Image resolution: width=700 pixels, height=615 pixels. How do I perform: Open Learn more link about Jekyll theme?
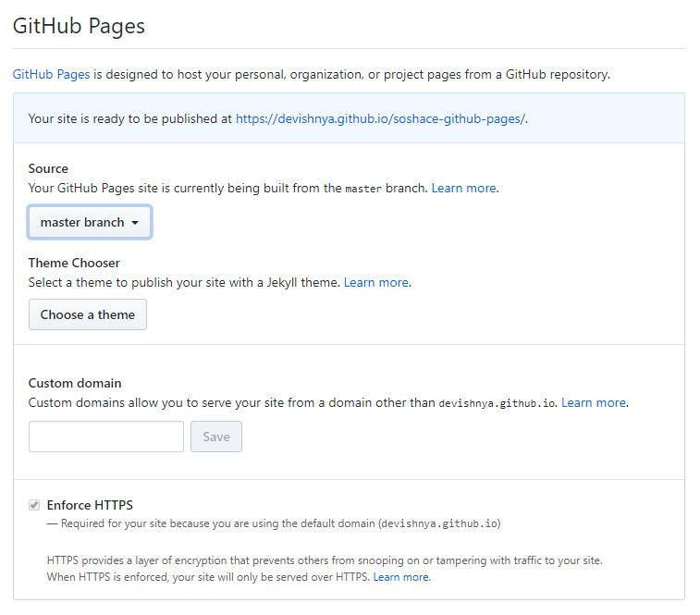pos(376,282)
